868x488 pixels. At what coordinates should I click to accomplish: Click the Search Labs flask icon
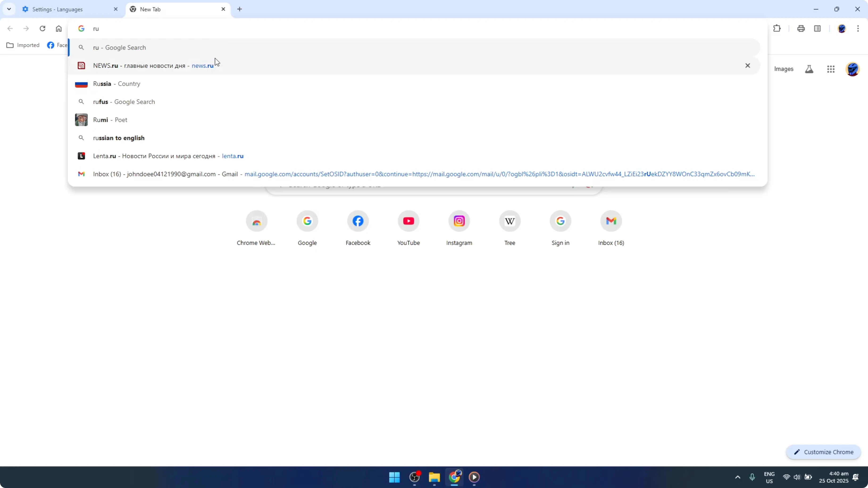[x=809, y=69]
